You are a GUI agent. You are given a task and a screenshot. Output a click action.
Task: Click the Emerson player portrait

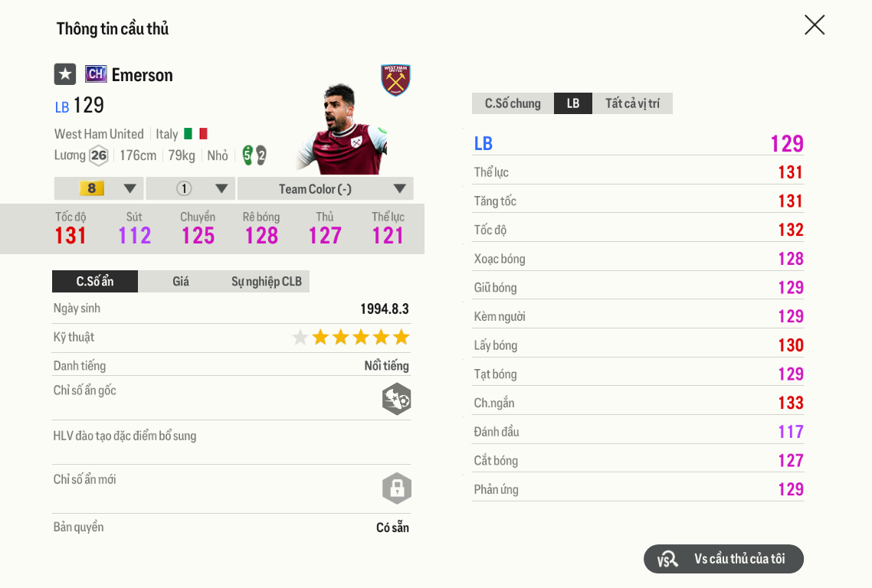pos(342,130)
